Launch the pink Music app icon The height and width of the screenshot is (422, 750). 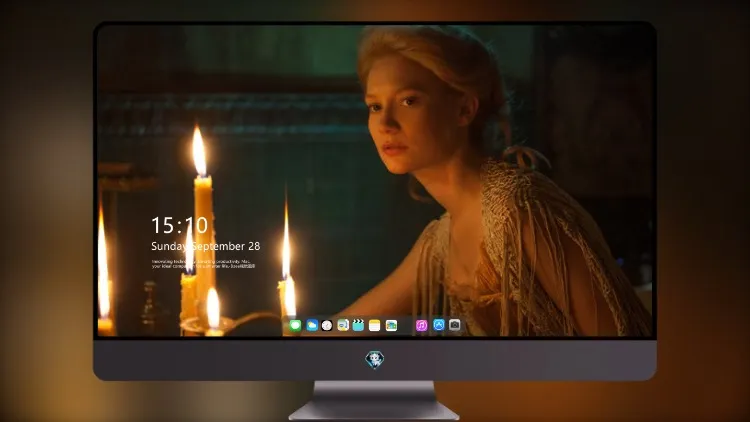coord(421,325)
